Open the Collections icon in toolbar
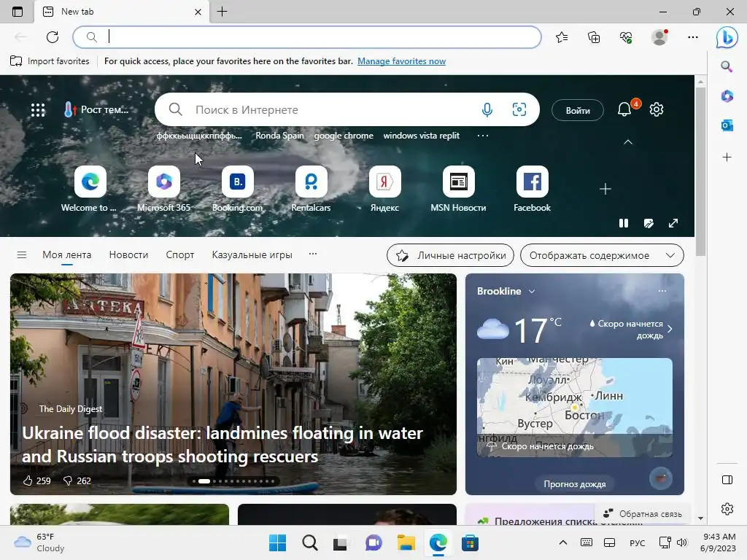747x560 pixels. (594, 37)
